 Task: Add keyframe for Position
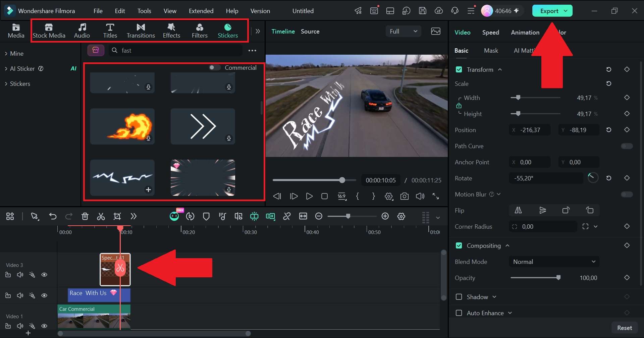tap(627, 130)
